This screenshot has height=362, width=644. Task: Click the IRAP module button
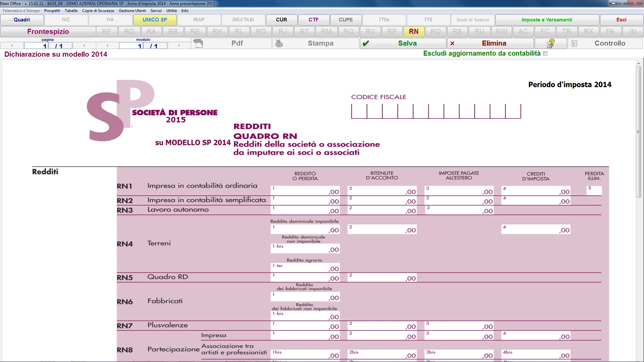coord(199,20)
